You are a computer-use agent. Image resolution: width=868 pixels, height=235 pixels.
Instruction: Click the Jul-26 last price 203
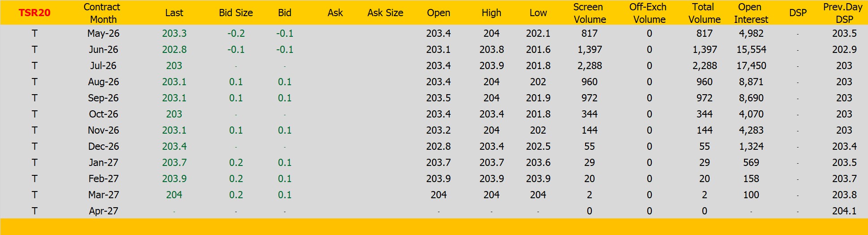point(174,66)
